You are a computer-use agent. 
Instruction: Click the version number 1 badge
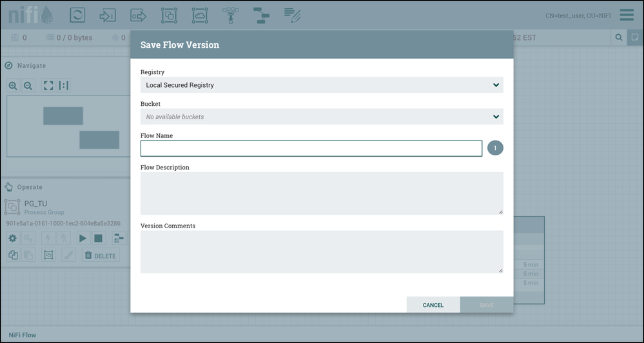(495, 148)
